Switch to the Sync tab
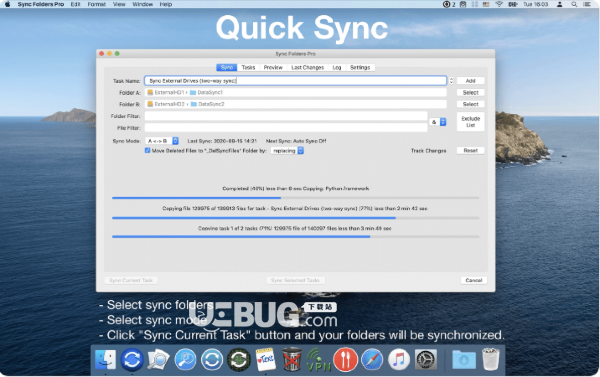Screen dimensions: 600x377 click(x=227, y=67)
